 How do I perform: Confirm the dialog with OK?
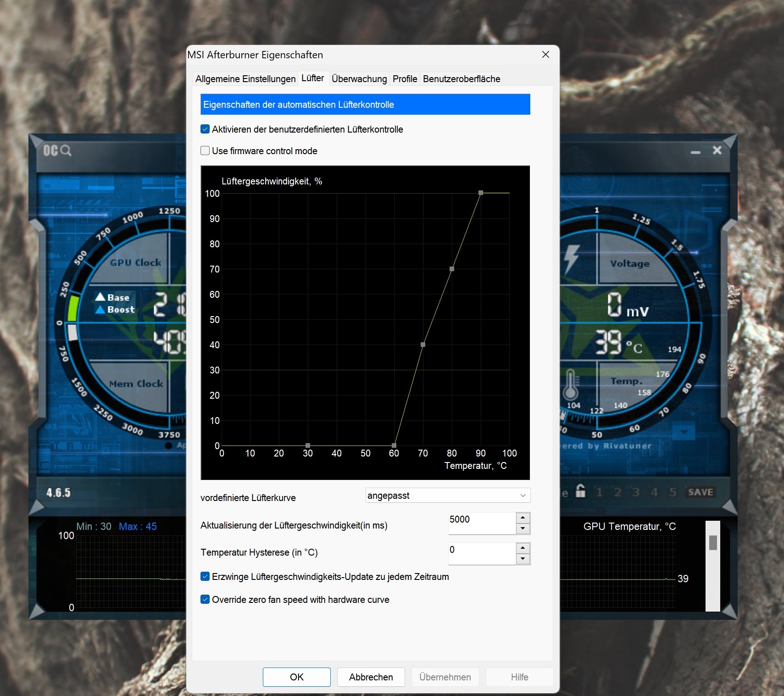(297, 677)
